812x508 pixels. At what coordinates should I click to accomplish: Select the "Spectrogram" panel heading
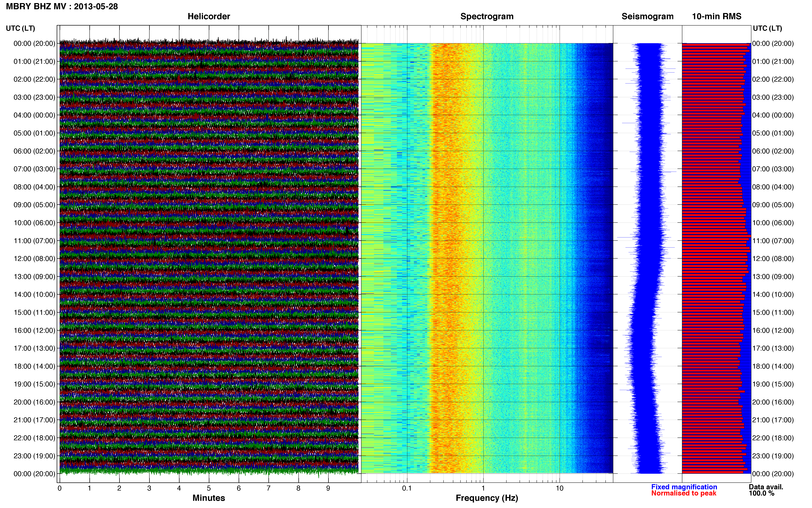point(487,16)
